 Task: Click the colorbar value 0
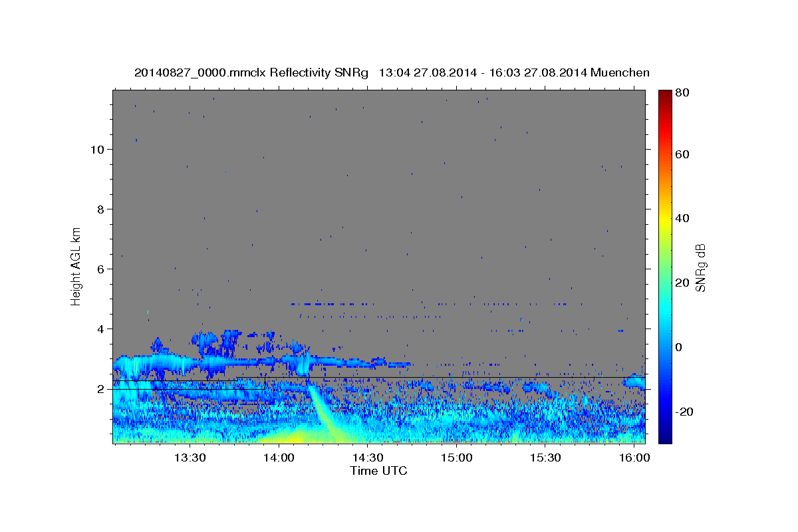[680, 347]
